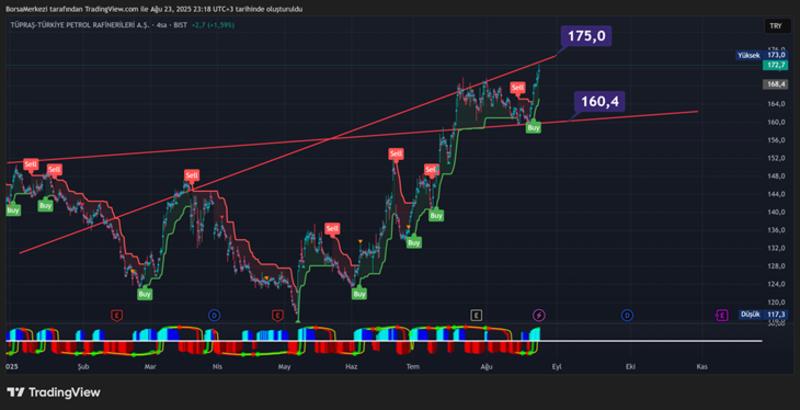
Task: Click the Buy signal under the 160,4 support line
Action: (533, 128)
